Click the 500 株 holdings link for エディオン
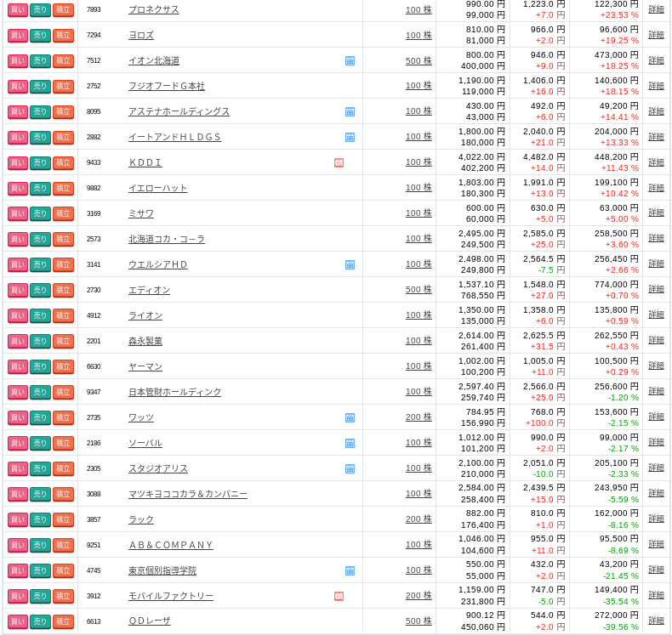672x635 pixels. tap(419, 290)
